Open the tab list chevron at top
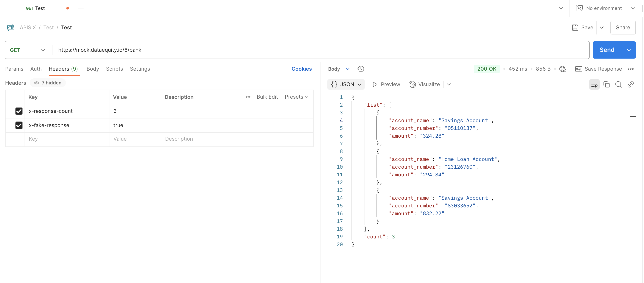The height and width of the screenshot is (283, 644). coord(561,8)
